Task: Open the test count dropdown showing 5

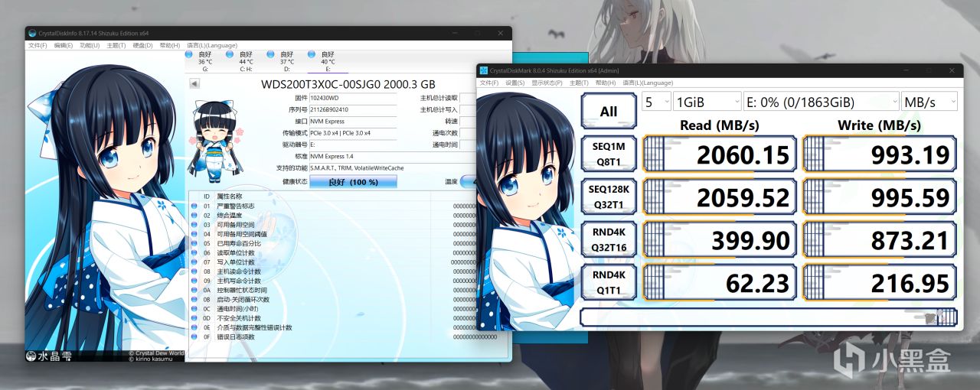Action: point(655,102)
